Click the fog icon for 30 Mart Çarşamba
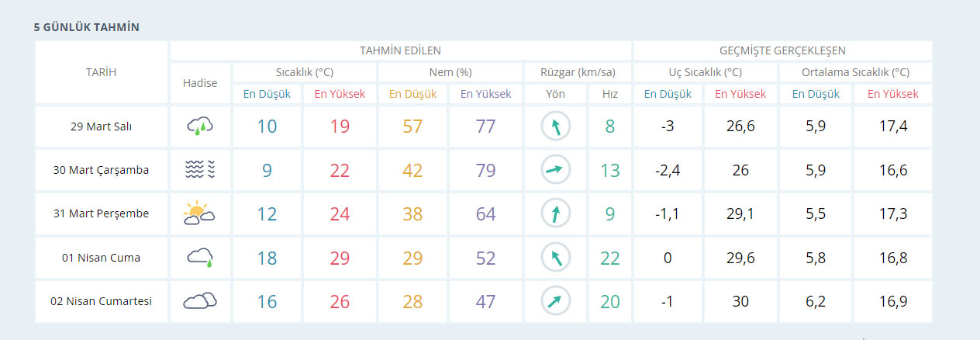The width and height of the screenshot is (980, 340). 200,170
